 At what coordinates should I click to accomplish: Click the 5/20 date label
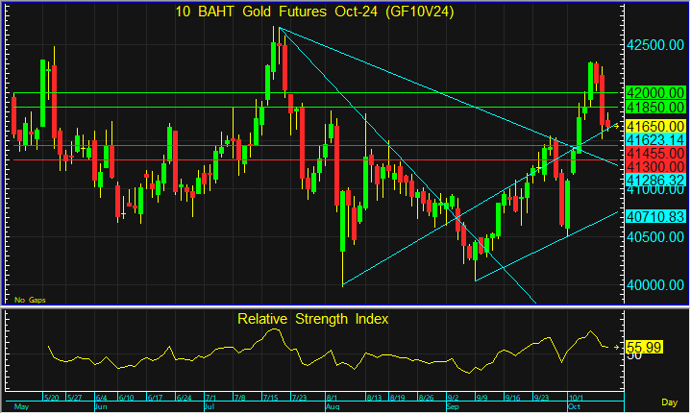pos(52,398)
